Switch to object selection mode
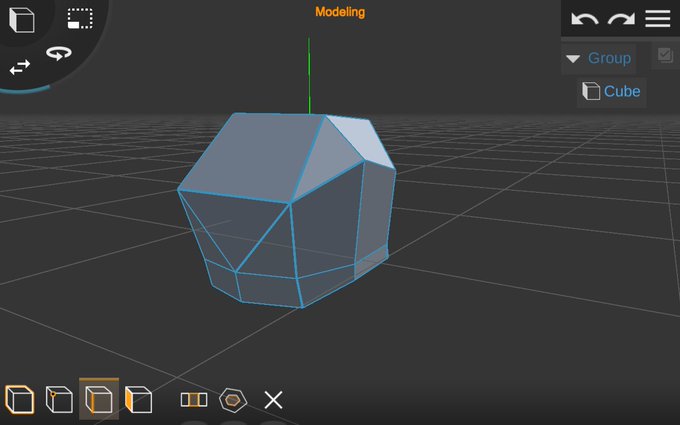Image resolution: width=680 pixels, height=425 pixels. click(x=20, y=399)
